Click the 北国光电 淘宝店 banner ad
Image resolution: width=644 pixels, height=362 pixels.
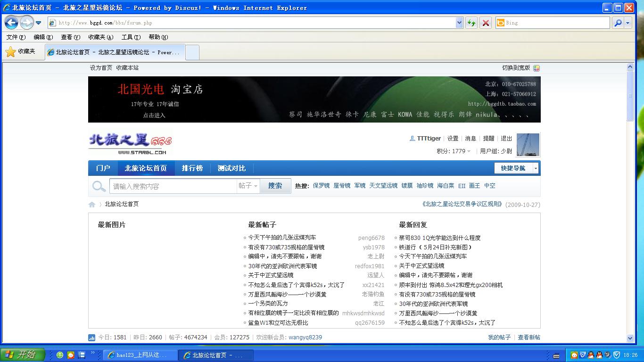tap(314, 99)
